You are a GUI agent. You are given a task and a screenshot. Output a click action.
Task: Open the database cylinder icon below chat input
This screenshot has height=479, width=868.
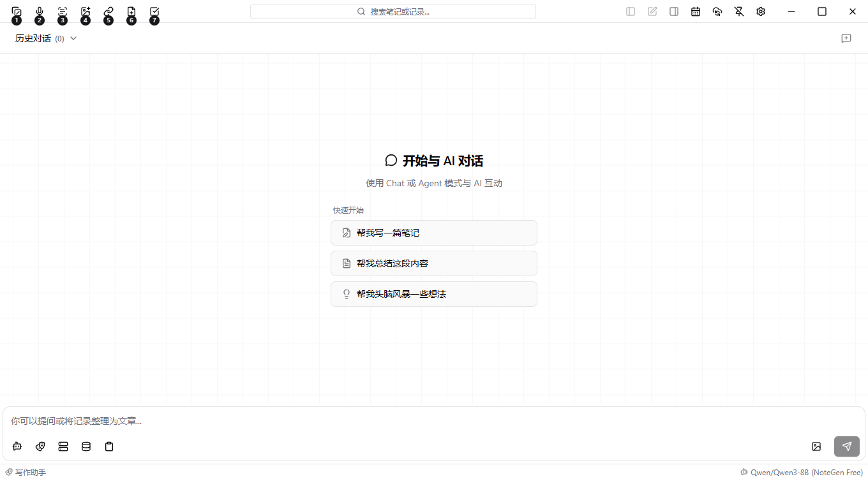coord(86,446)
